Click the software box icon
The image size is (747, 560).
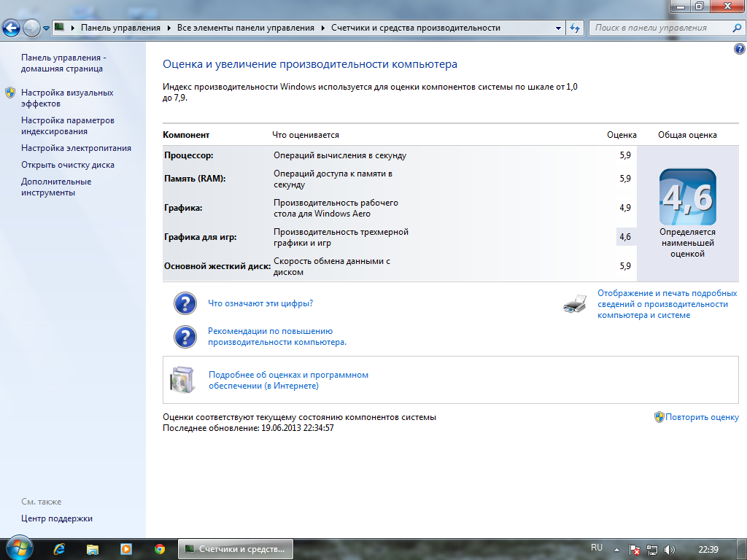182,380
